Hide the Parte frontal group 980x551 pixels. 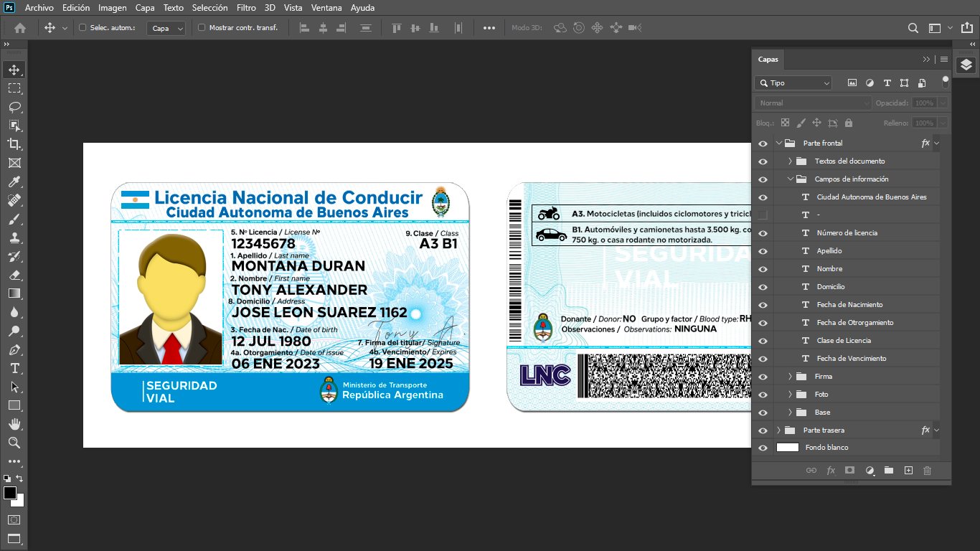point(763,143)
